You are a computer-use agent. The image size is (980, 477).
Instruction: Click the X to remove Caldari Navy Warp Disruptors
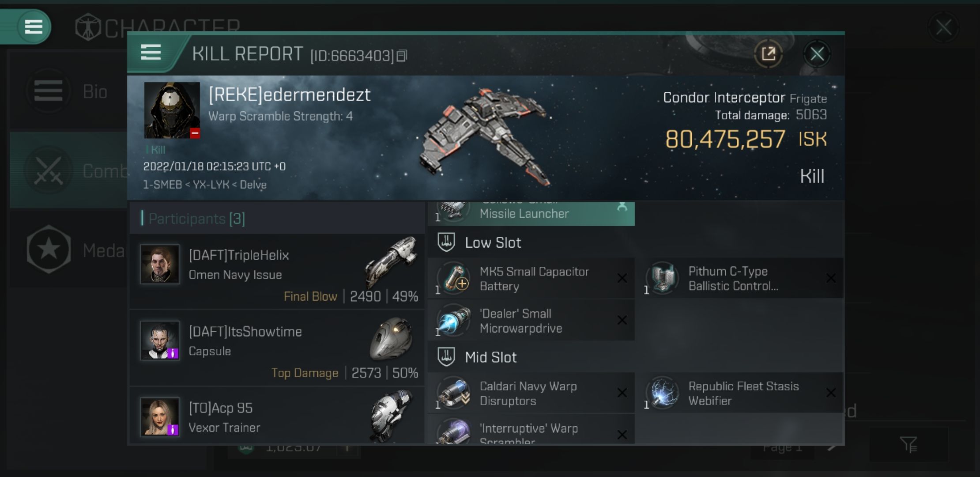pyautogui.click(x=621, y=392)
